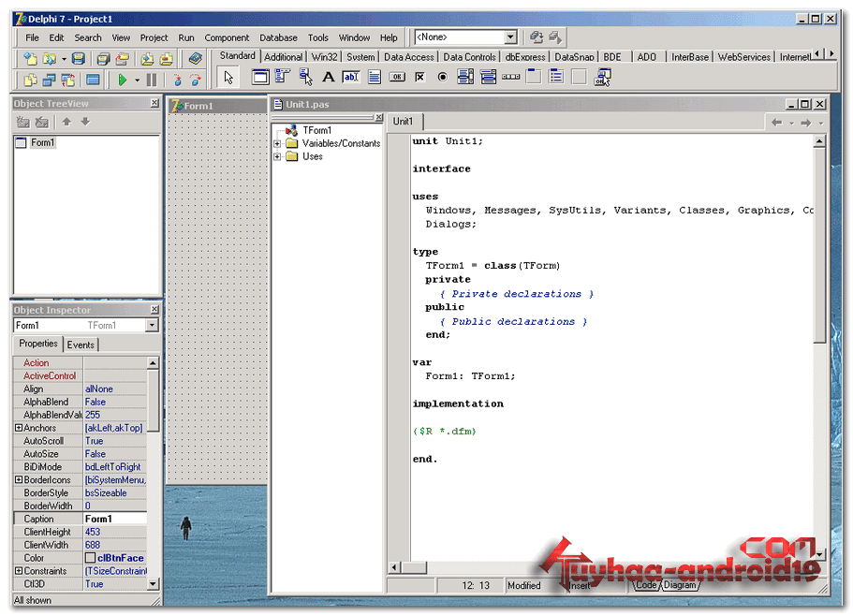
Task: Select the arrow pointer palette tool
Action: pyautogui.click(x=228, y=77)
